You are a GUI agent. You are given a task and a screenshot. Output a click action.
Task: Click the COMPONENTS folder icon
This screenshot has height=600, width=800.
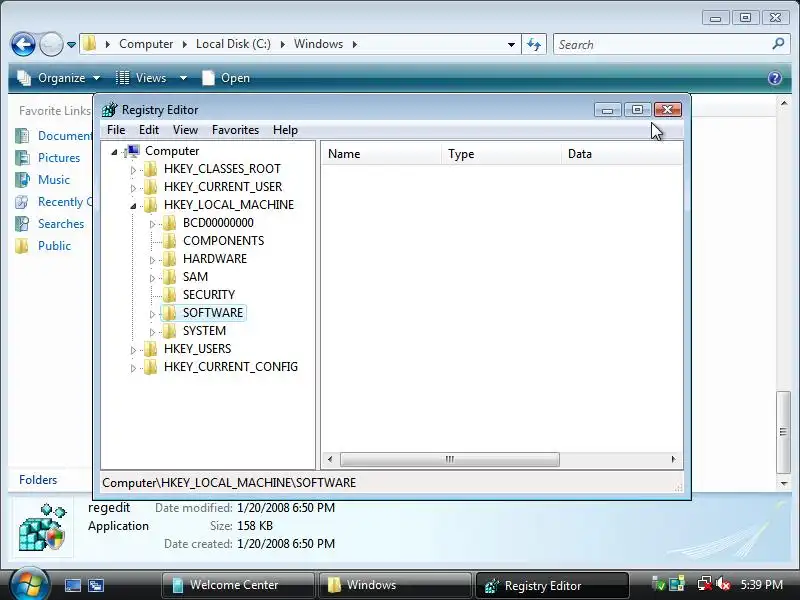point(169,241)
